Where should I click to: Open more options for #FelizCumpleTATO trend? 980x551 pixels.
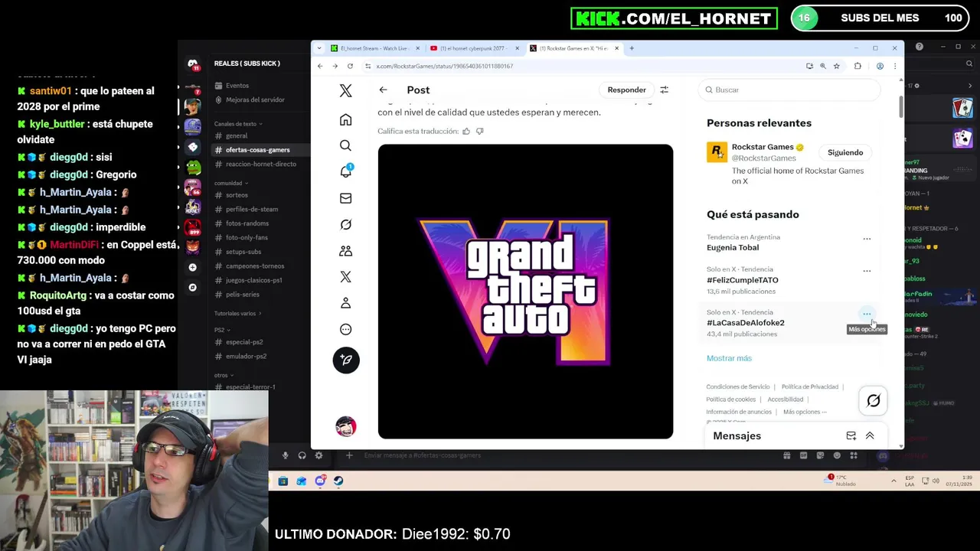tap(867, 271)
